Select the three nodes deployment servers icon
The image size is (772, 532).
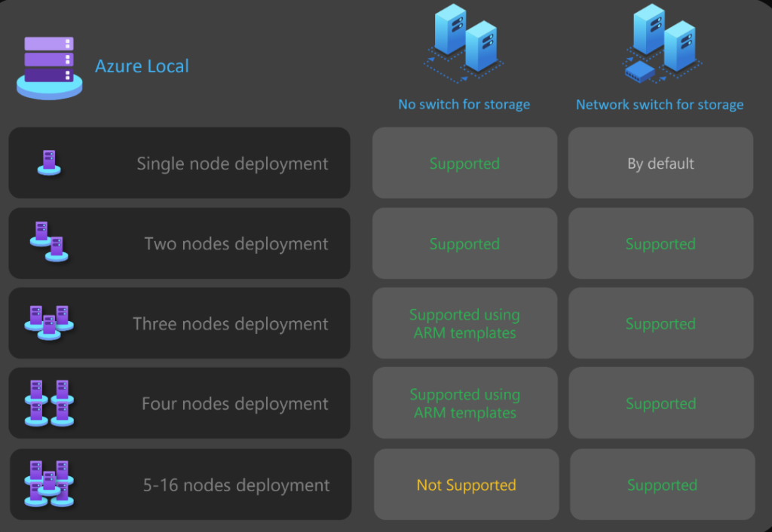pos(49,323)
